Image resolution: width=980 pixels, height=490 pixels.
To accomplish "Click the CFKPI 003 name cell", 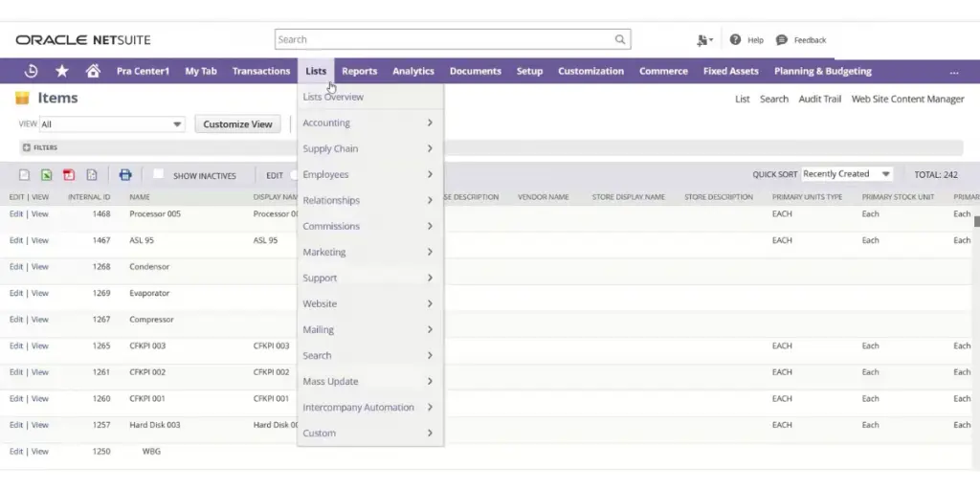I will click(x=147, y=345).
